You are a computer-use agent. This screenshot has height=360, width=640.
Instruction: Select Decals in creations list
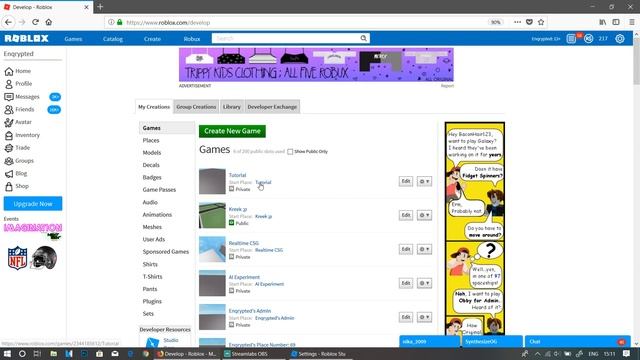pos(151,165)
